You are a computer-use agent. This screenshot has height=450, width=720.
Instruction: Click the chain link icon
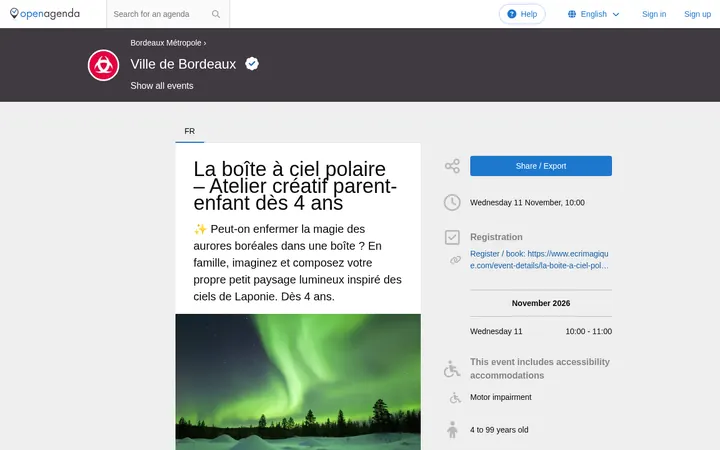pos(455,260)
